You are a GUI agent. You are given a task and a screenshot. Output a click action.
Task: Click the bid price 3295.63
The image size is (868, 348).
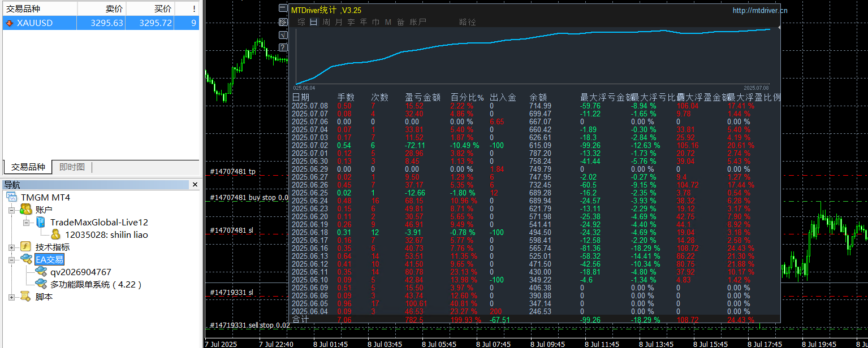107,23
